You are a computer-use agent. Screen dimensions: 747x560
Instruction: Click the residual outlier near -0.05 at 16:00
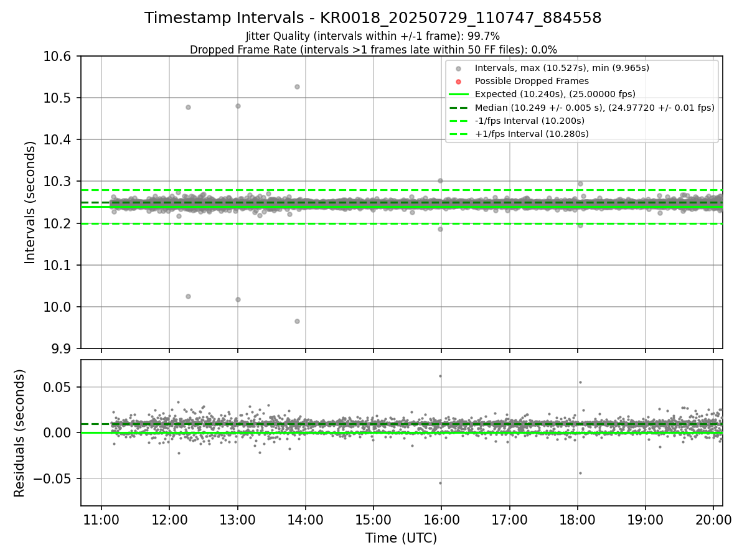coord(440,483)
